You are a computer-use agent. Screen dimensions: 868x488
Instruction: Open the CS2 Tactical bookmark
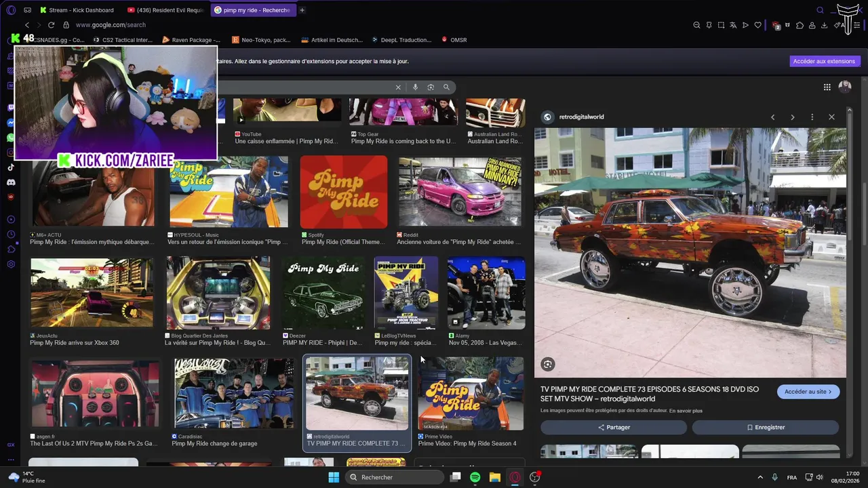coord(123,40)
